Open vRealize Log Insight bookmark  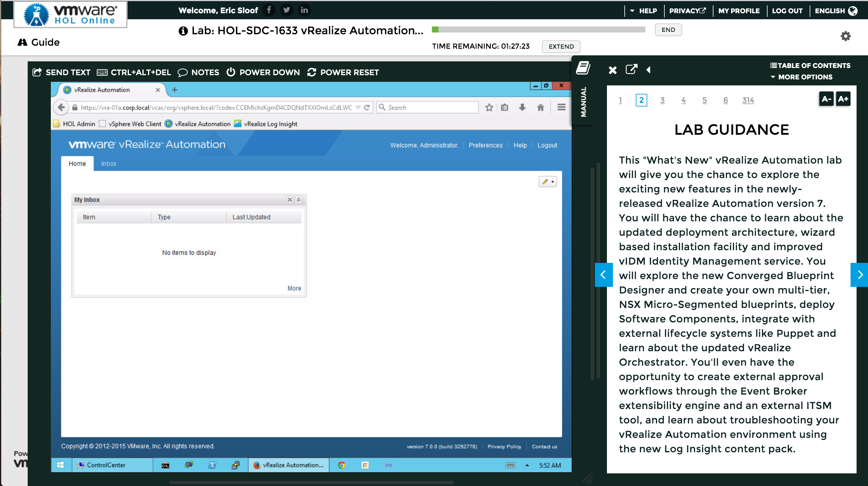(266, 124)
